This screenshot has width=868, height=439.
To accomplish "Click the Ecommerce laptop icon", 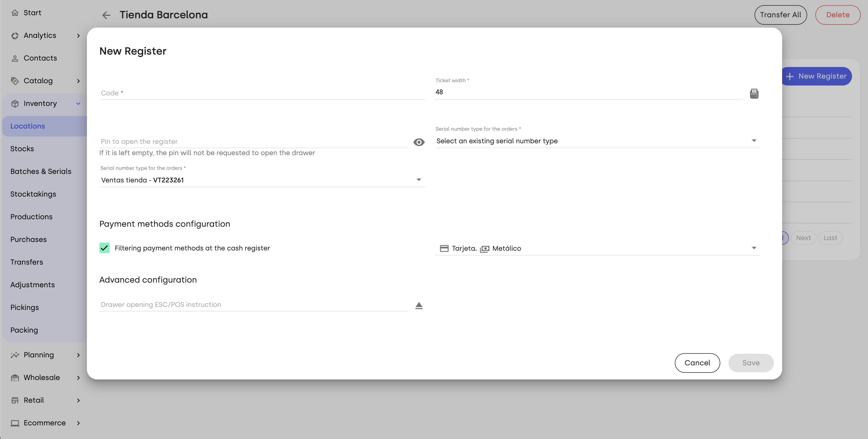I will coord(15,423).
